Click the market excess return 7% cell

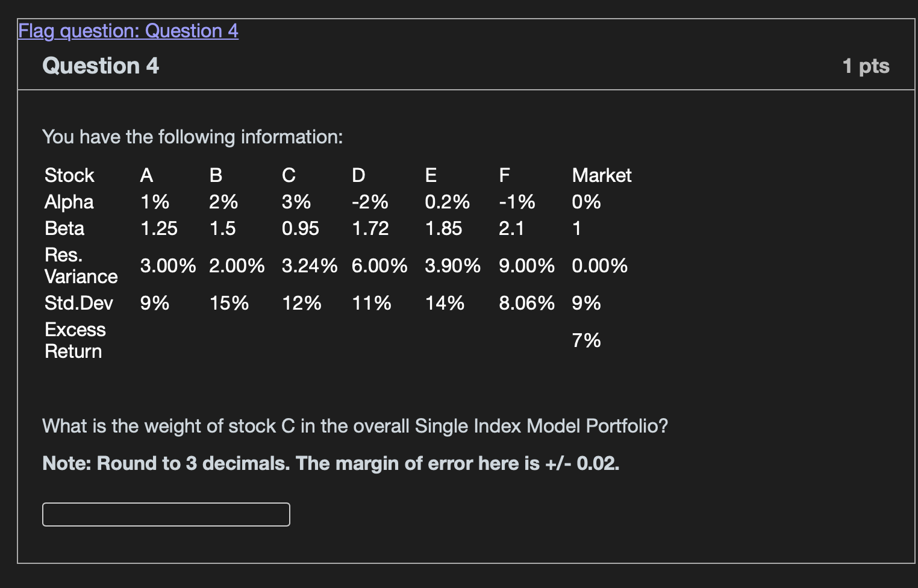(586, 340)
